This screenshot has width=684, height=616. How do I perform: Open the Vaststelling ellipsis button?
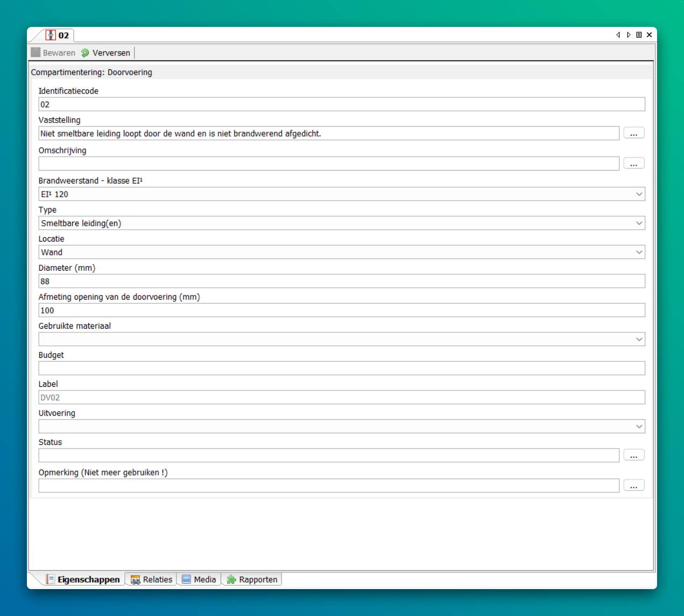(633, 133)
